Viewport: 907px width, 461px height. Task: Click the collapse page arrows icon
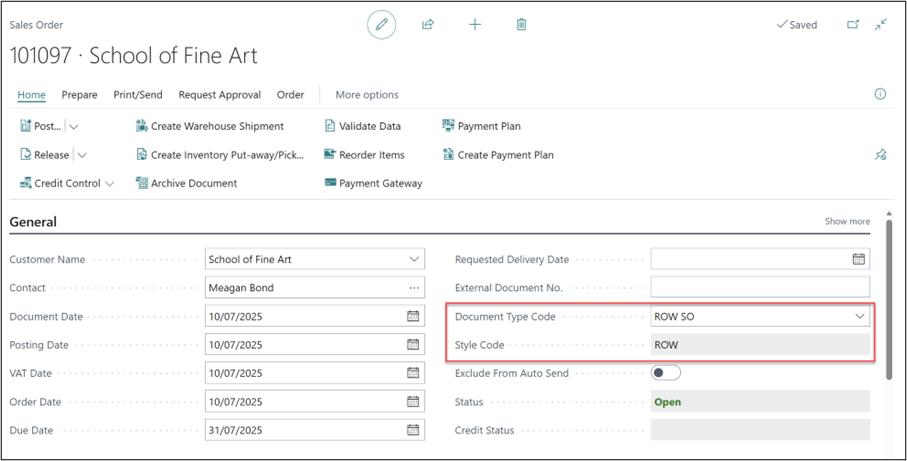click(x=881, y=25)
